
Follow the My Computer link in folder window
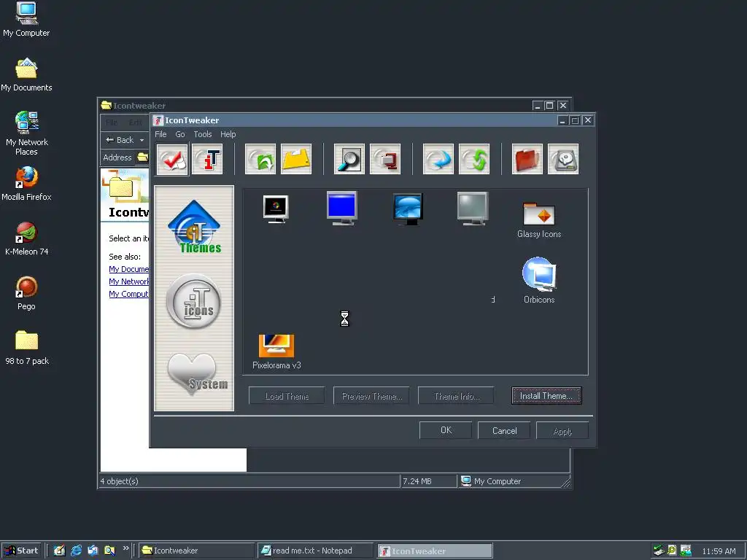pyautogui.click(x=128, y=294)
